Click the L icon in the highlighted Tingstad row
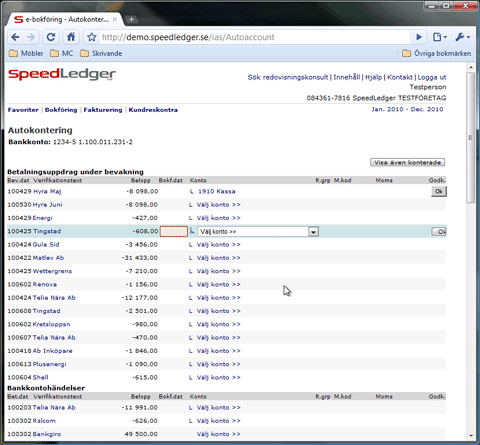 coord(192,231)
